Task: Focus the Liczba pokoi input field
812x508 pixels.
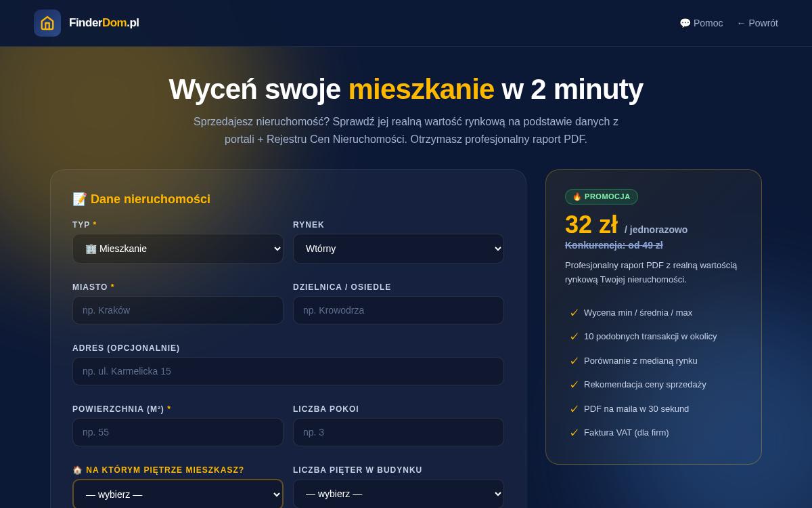Action: [399, 432]
